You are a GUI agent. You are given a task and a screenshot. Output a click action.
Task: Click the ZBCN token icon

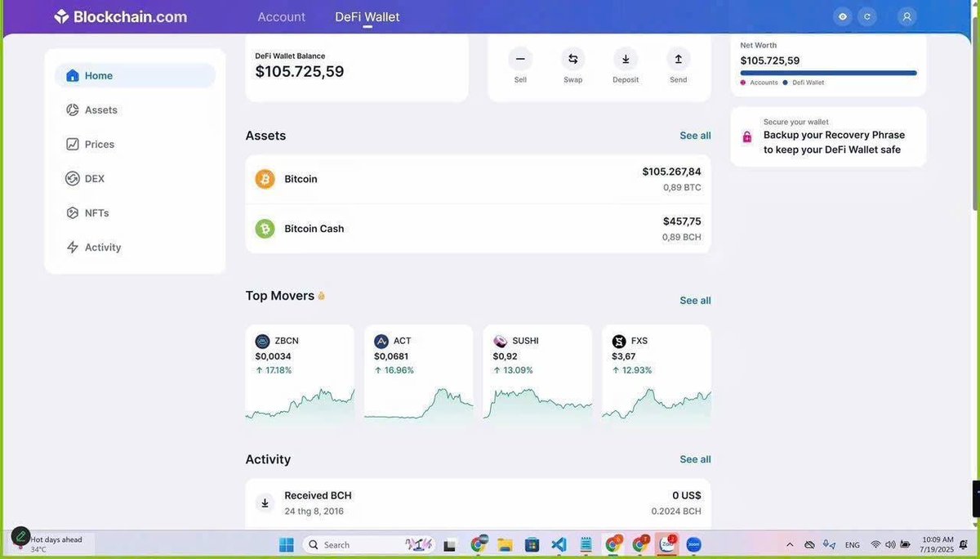point(262,342)
